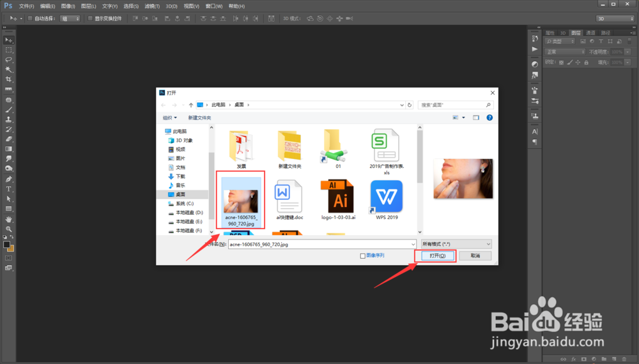Click 新建文件夹 in the dialog toolbar

[x=199, y=118]
